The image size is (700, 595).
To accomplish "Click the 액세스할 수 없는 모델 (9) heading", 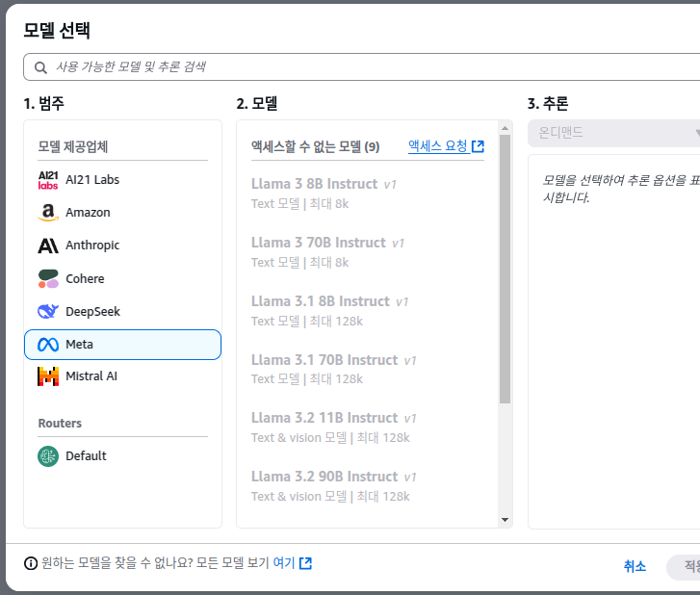I will click(315, 147).
